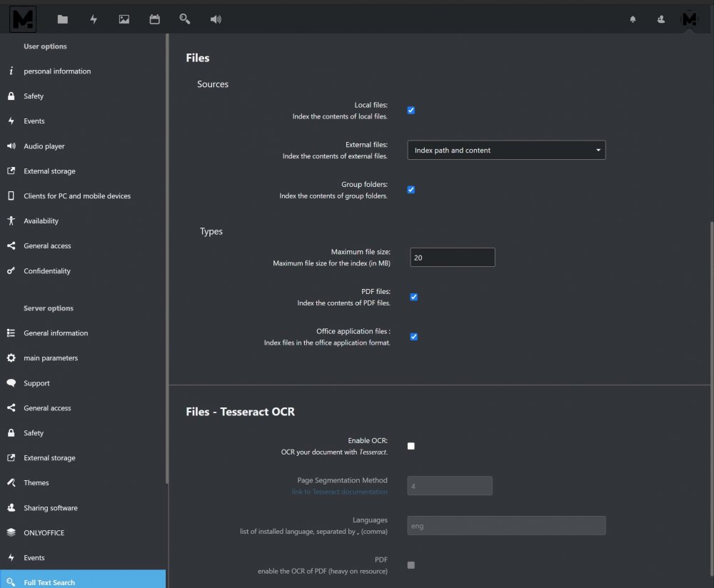Uncheck the Group folders checkbox
Image resolution: width=714 pixels, height=588 pixels.
click(411, 189)
